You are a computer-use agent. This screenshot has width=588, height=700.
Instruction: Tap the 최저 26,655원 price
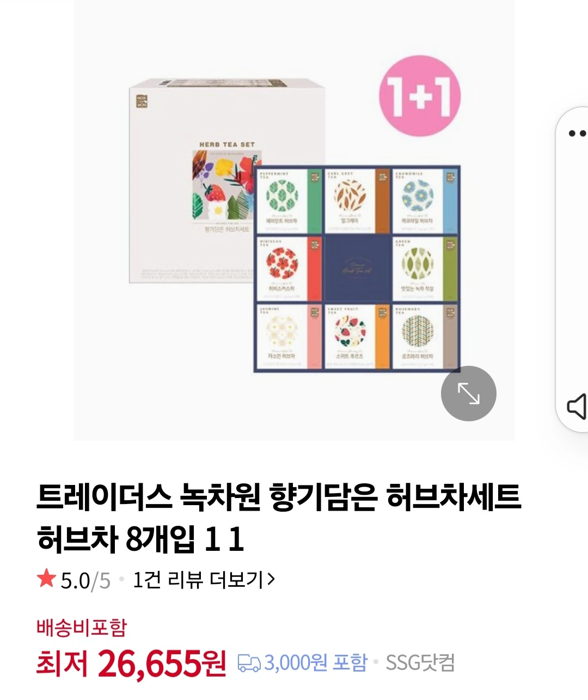pos(131,664)
